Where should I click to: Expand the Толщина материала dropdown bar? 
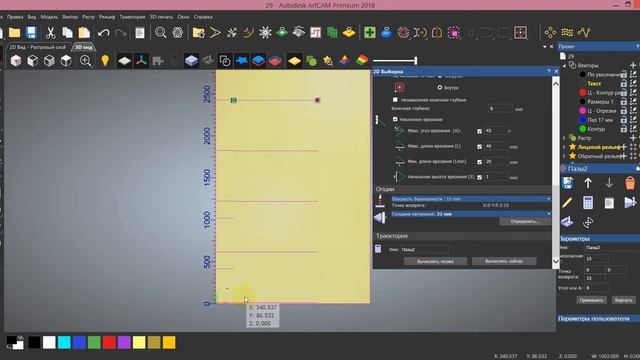click(471, 214)
